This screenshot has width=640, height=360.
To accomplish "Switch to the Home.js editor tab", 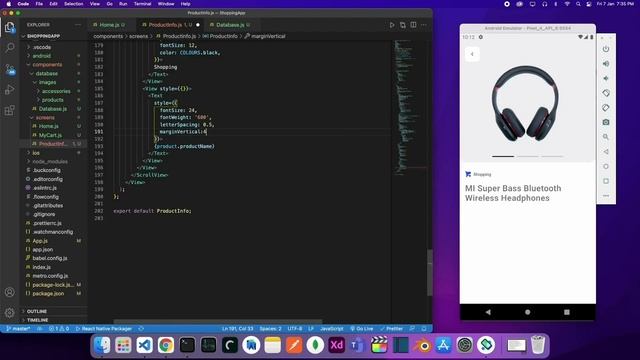I will 109,25.
